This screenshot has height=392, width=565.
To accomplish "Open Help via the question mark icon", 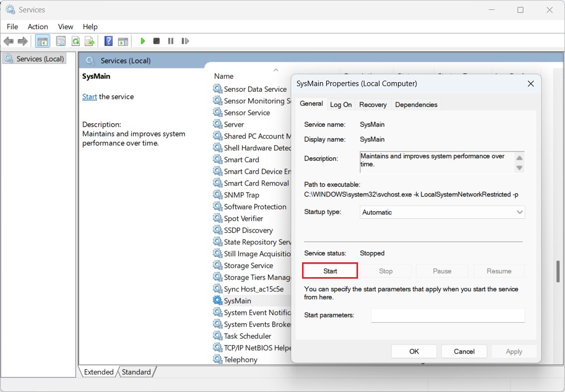I will [108, 41].
